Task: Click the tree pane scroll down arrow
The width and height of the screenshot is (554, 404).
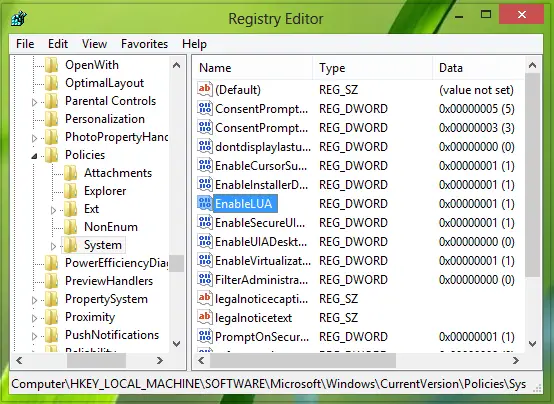Action: pos(177,343)
